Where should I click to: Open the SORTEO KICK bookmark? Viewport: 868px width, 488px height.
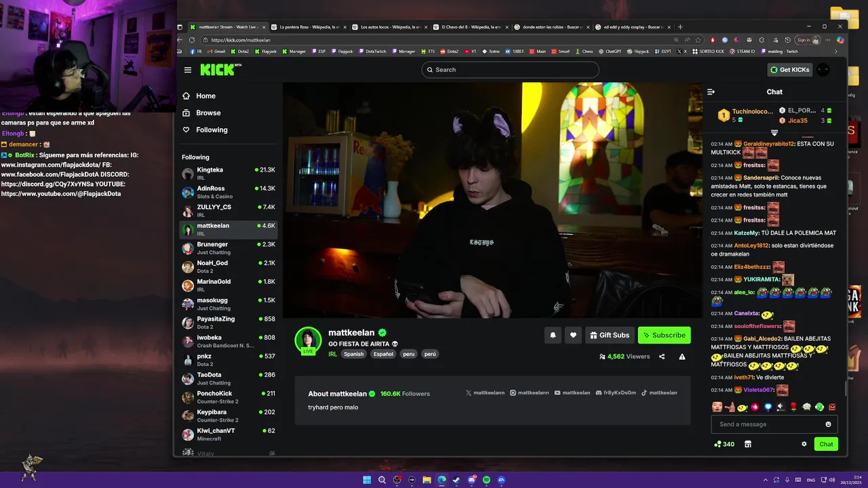point(707,52)
